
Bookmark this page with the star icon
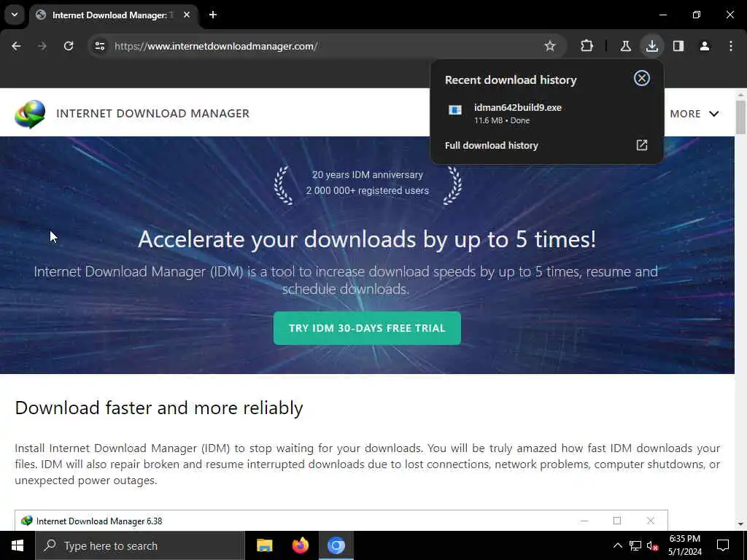550,46
